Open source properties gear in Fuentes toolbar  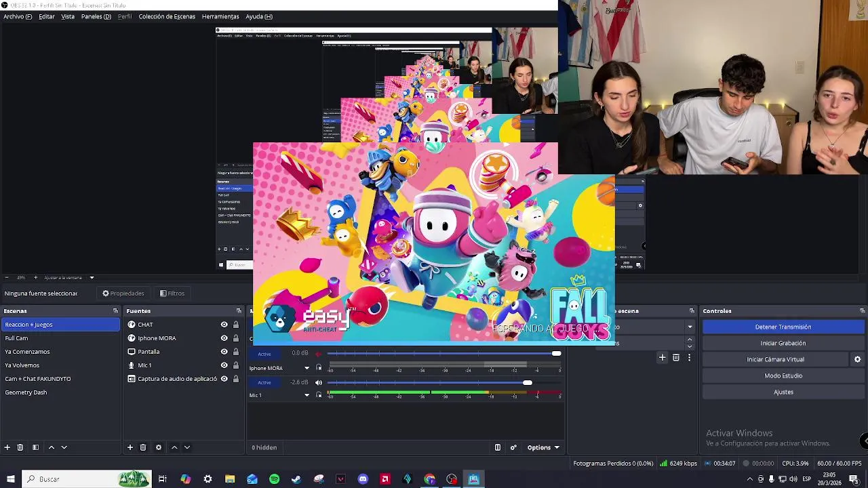point(158,447)
